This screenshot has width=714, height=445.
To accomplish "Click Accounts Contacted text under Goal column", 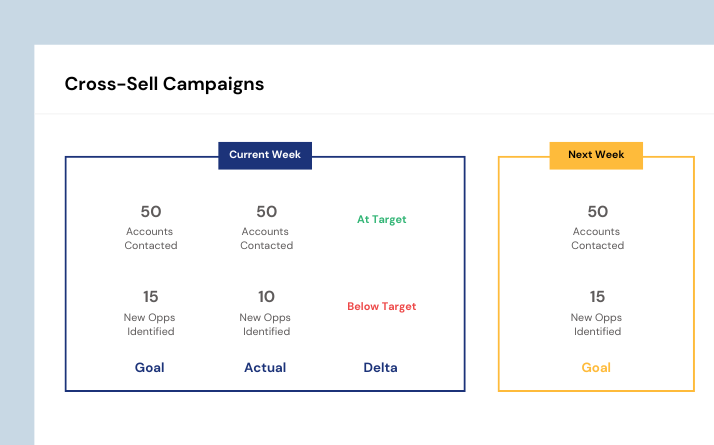I will [x=151, y=239].
